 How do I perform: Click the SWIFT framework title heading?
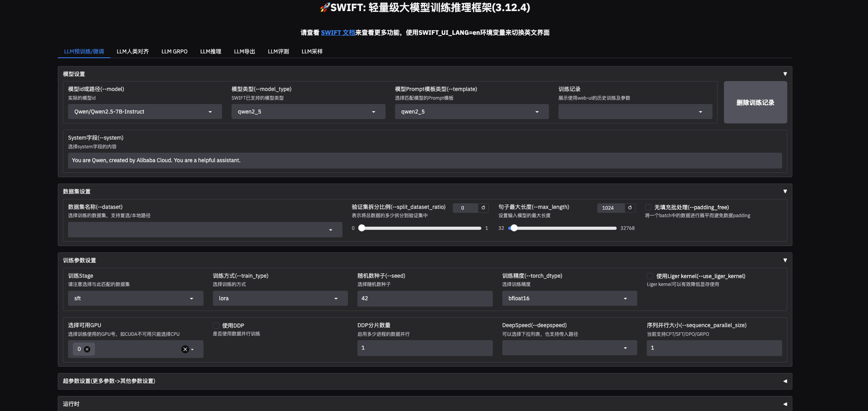click(x=425, y=8)
